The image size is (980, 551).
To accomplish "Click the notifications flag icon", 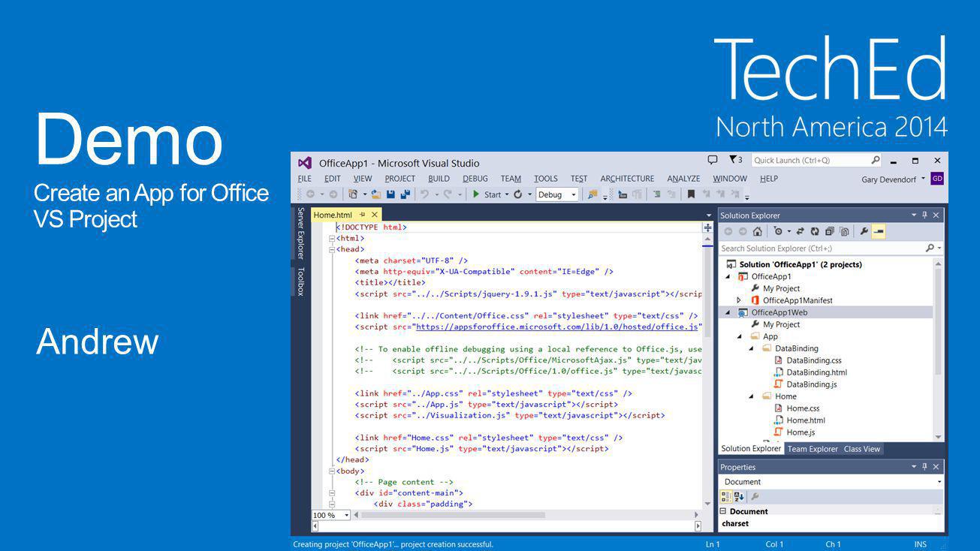I will (733, 160).
